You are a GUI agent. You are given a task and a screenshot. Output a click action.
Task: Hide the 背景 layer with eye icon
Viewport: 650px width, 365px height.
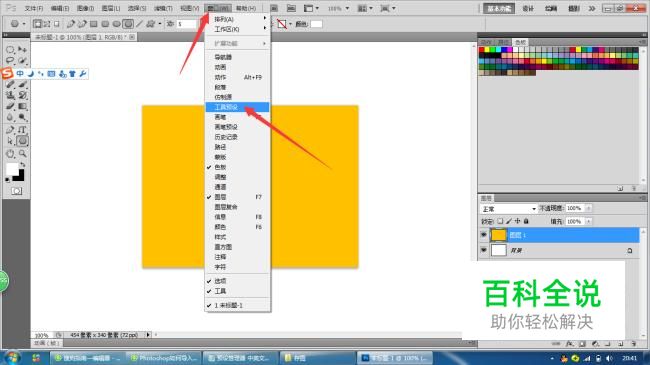tap(483, 250)
